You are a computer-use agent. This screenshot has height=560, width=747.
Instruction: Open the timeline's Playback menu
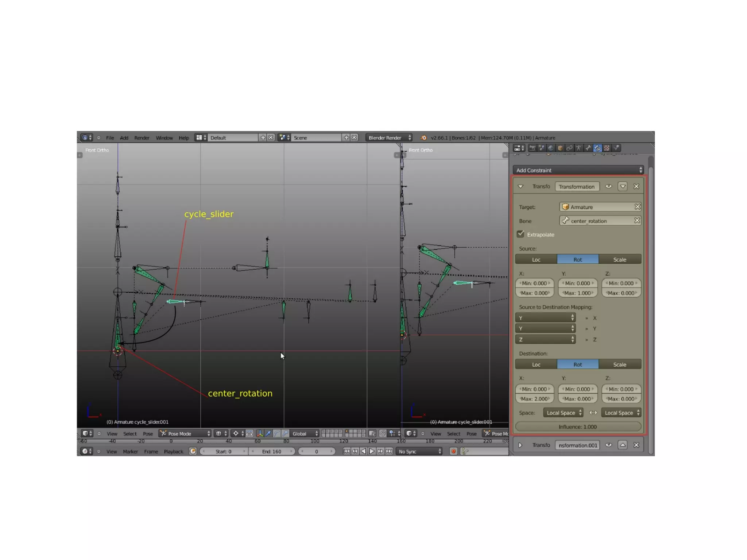click(x=173, y=451)
